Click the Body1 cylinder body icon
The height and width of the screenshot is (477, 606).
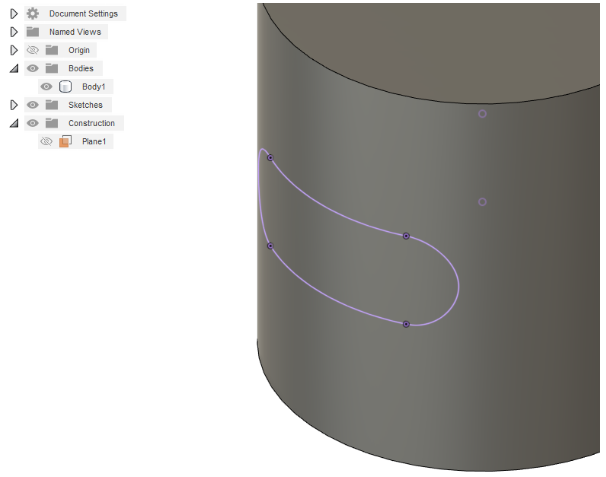[x=65, y=87]
